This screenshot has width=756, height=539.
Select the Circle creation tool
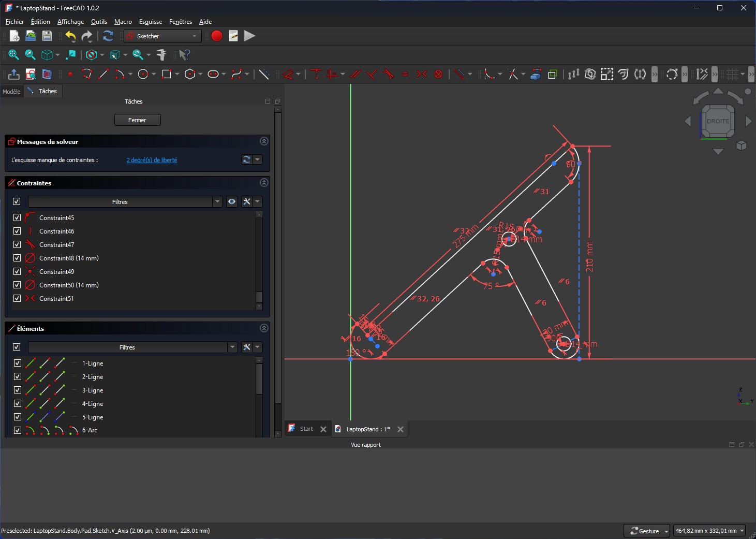click(x=143, y=75)
